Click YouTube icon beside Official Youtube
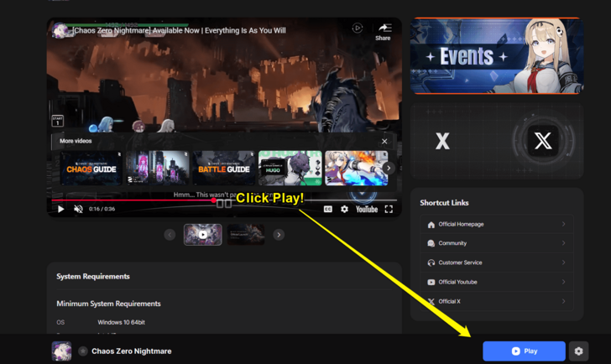Screen dimensions: 611x364 pyautogui.click(x=431, y=283)
